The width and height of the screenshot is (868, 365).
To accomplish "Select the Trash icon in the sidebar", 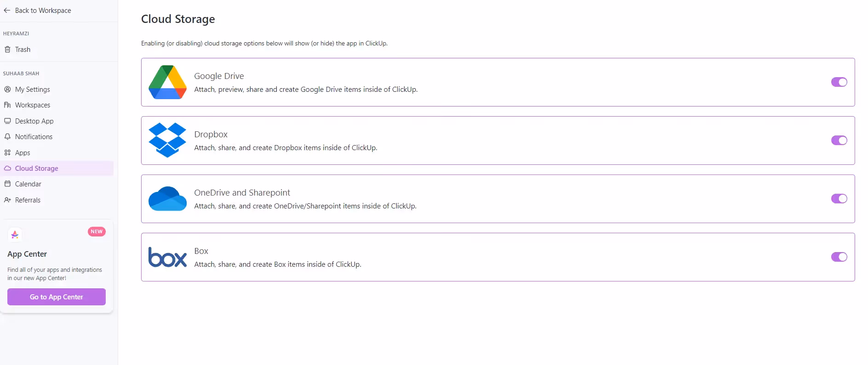I will tap(8, 49).
